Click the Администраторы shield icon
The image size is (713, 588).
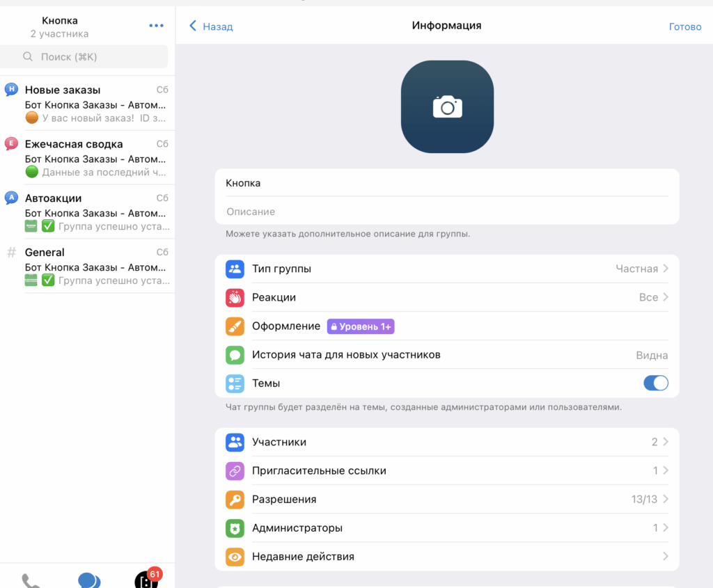(x=235, y=527)
